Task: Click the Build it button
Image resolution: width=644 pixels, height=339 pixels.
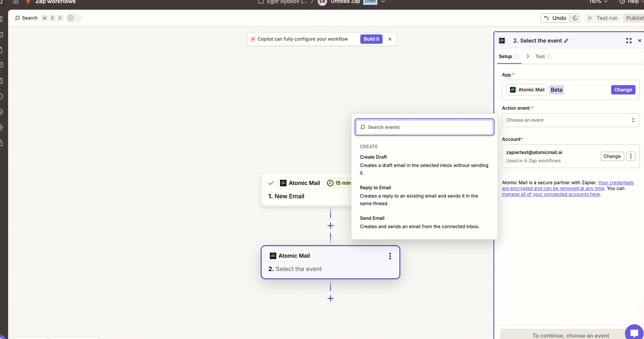Action: tap(371, 39)
